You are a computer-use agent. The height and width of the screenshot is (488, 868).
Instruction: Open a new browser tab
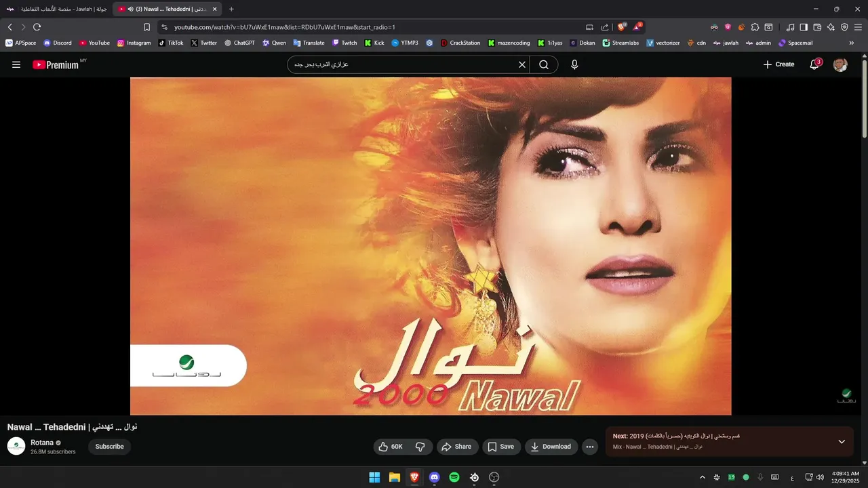[x=231, y=9]
